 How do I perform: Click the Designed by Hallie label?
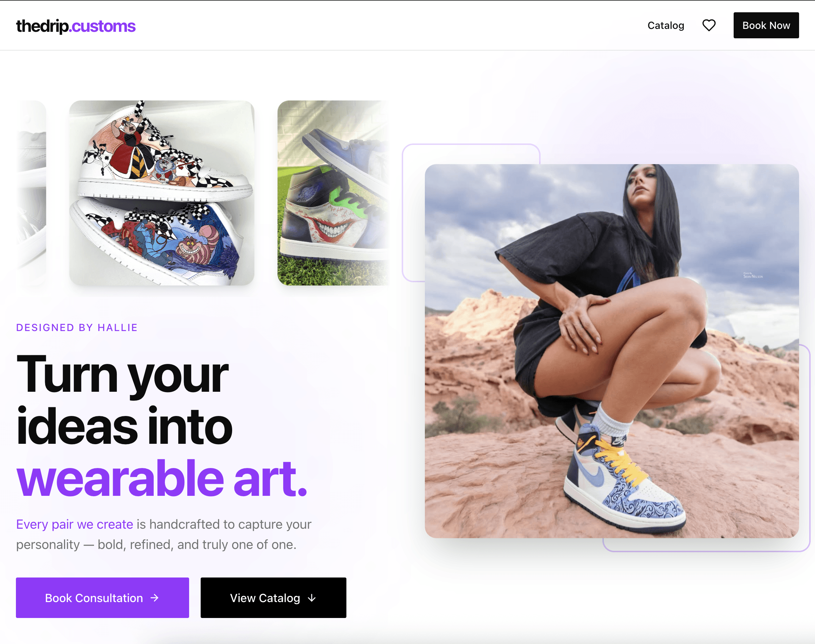(x=77, y=327)
